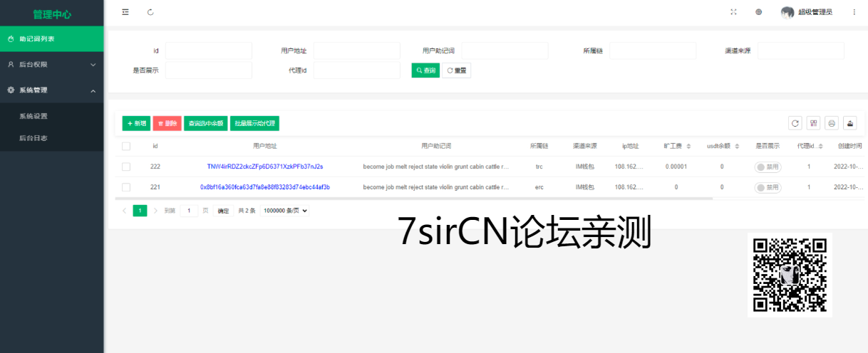Go to 后台日志 in the sidebar
The height and width of the screenshot is (353, 868).
33,139
